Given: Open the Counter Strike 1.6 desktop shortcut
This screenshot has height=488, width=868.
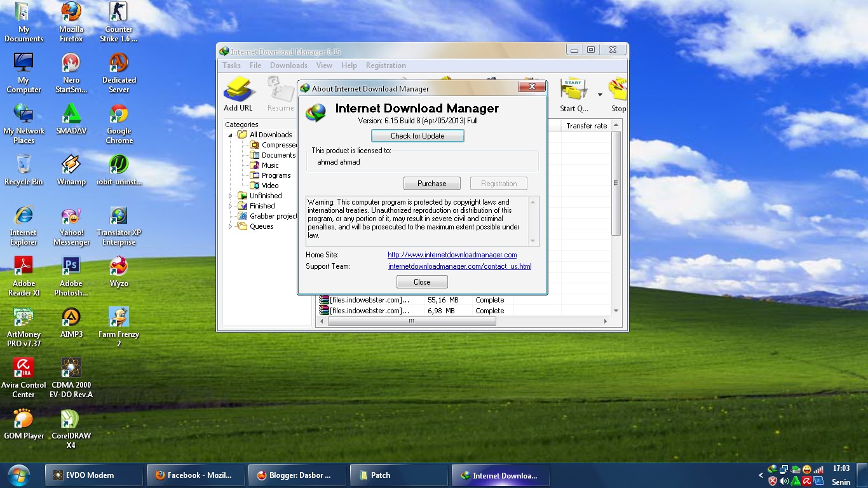Looking at the screenshot, I should [x=119, y=22].
